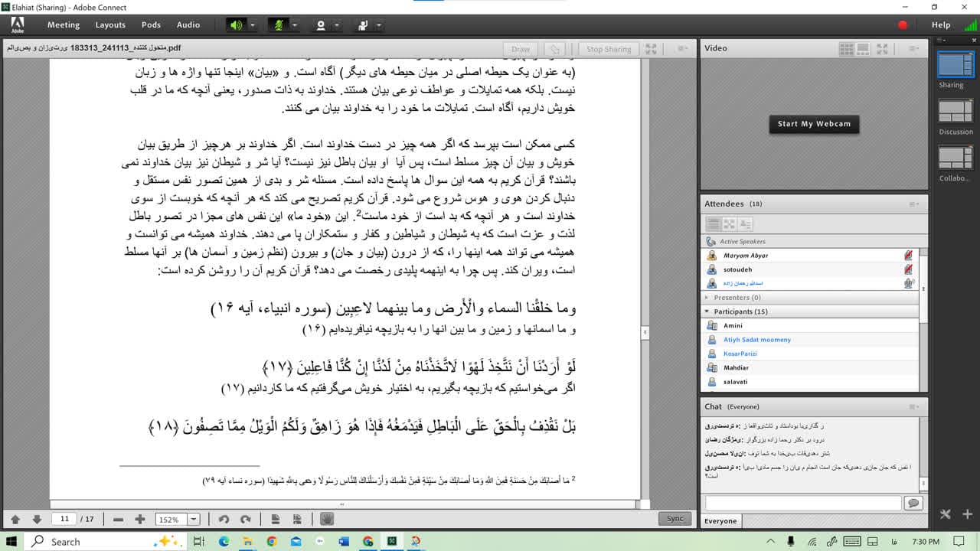Open webcam options dropdown arrow
Screen dimensions: 980x551
(338, 24)
